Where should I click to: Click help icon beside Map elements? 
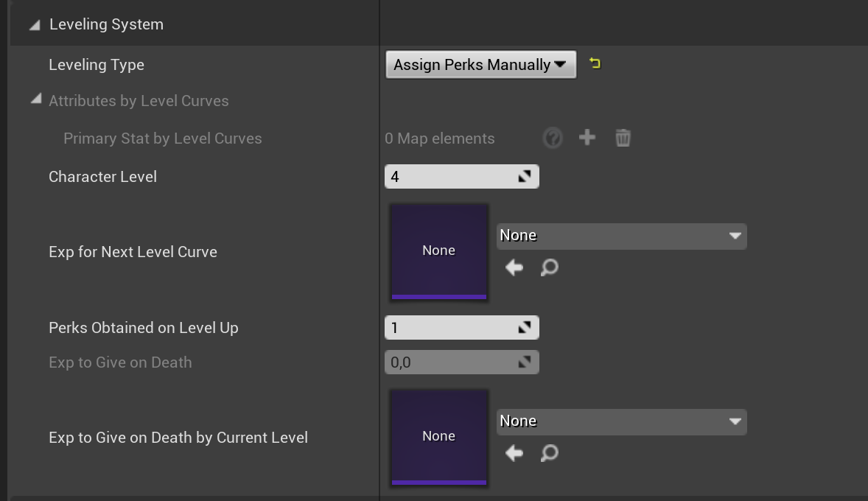pos(553,138)
